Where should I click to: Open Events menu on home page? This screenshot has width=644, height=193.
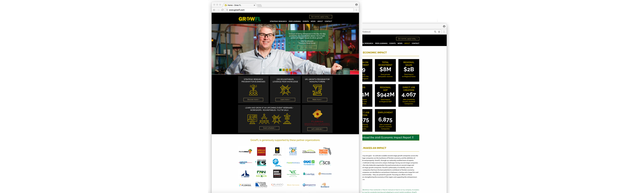pyautogui.click(x=306, y=21)
